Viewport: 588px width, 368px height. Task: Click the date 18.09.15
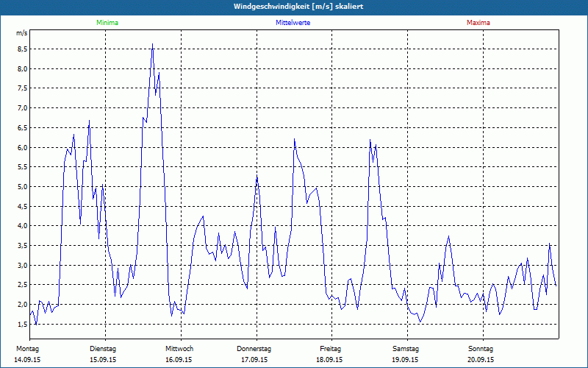click(329, 360)
